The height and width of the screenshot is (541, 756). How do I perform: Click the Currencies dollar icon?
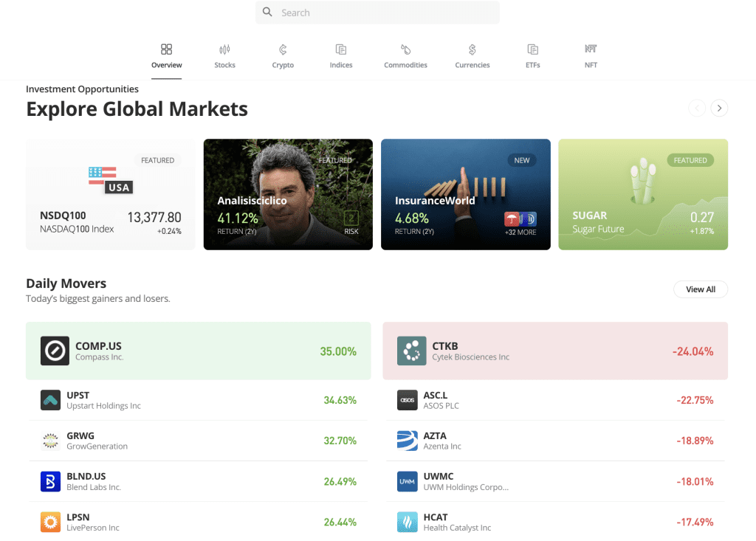472,49
